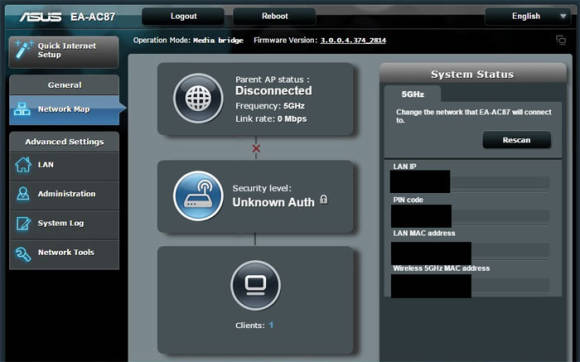Click the Network Tools wrench icon
The height and width of the screenshot is (362, 580).
coord(23,254)
